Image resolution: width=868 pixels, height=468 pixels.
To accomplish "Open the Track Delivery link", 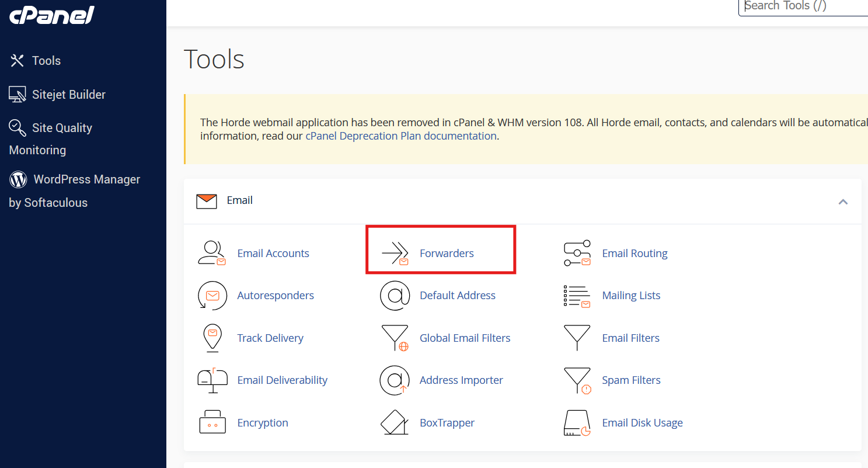I will [270, 338].
